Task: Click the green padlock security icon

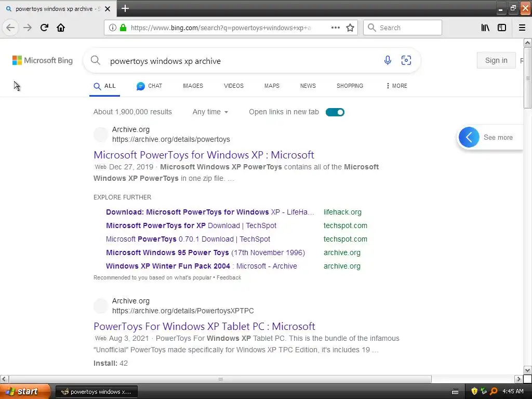Action: [123, 28]
